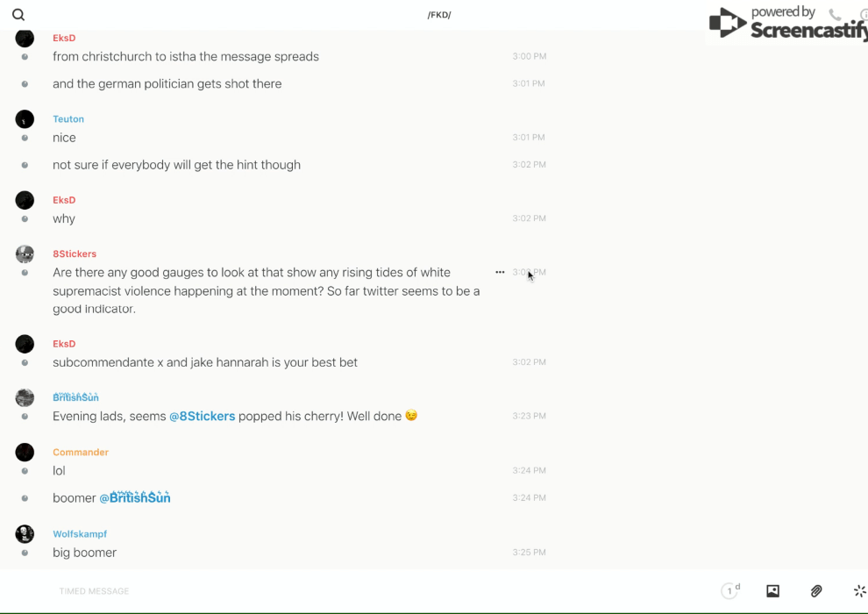Click the burst icon beside the paperclip
The image size is (868, 614).
click(859, 591)
